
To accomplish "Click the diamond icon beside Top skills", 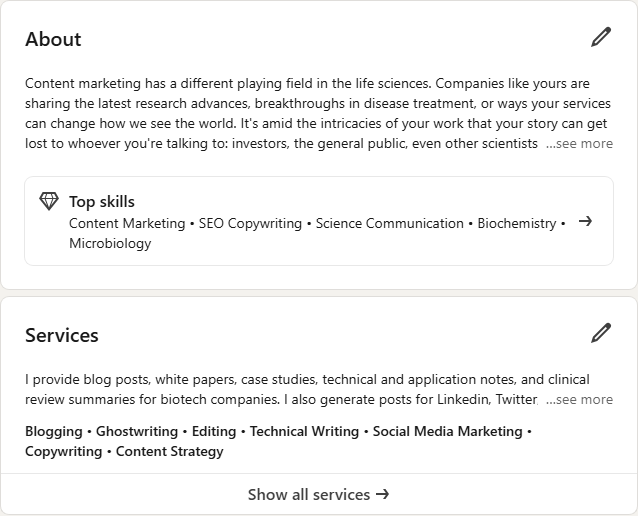I will pos(49,201).
